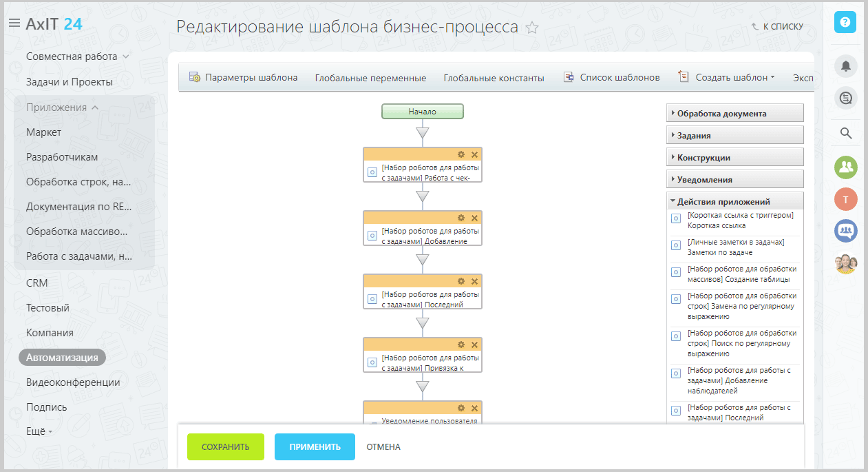The image size is (868, 472).
Task: Open 'Документация по RE...' in sidebar
Action: 79,206
